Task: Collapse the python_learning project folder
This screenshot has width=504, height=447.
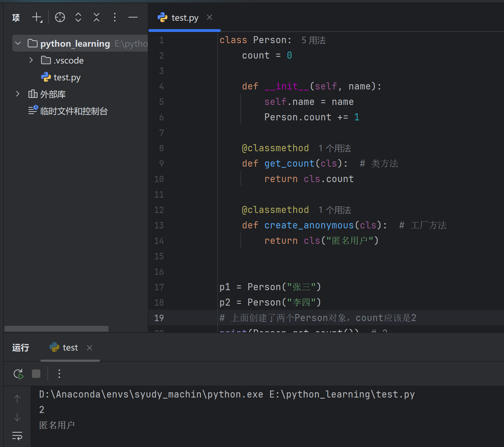Action: pyautogui.click(x=18, y=44)
